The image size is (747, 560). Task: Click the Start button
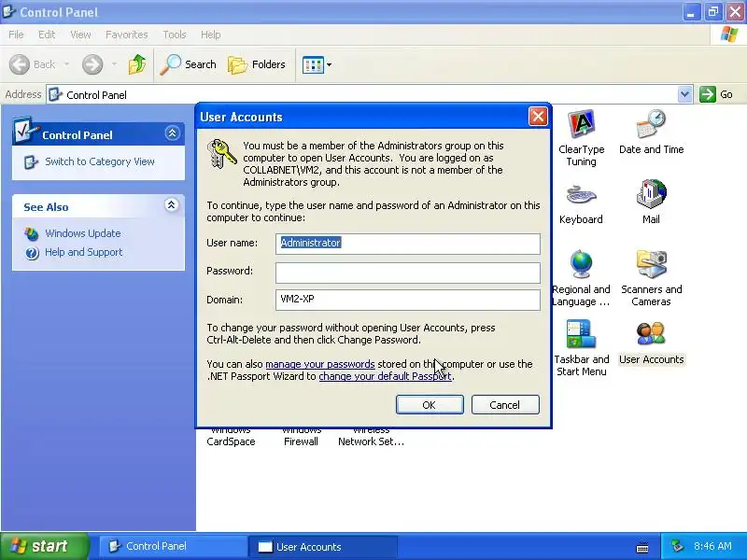pos(44,546)
